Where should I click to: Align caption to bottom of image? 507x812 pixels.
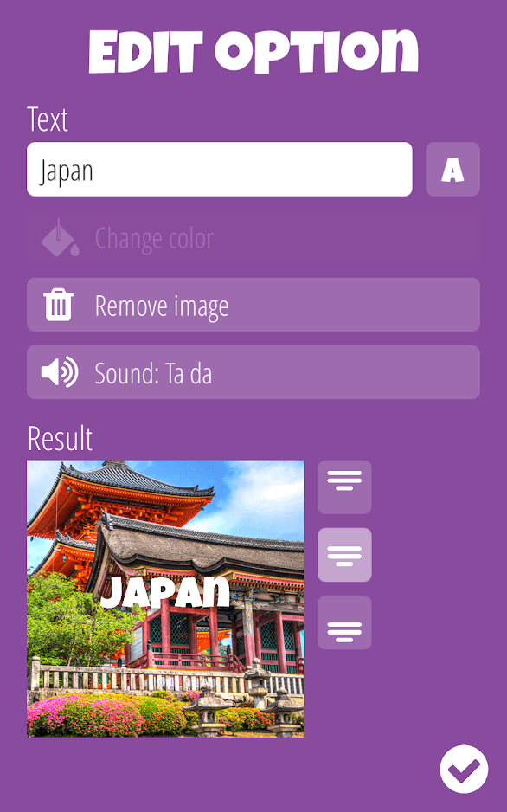click(x=344, y=622)
